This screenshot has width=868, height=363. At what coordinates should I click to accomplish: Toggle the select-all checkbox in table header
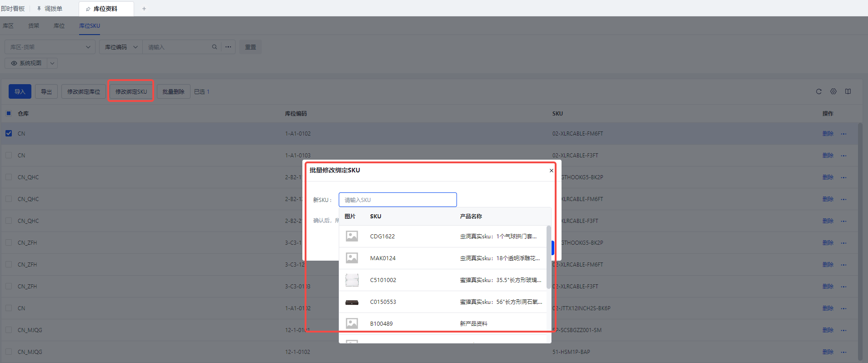pos(9,113)
